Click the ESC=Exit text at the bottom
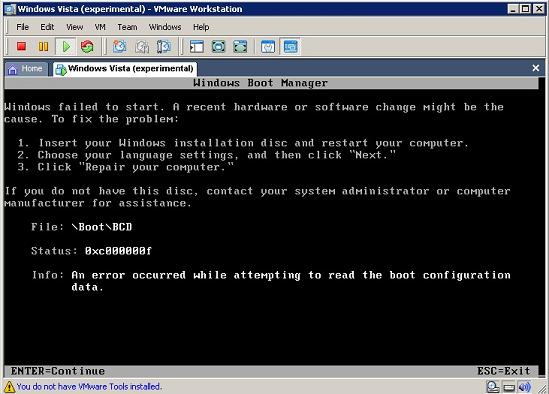The height and width of the screenshot is (394, 549). point(503,371)
